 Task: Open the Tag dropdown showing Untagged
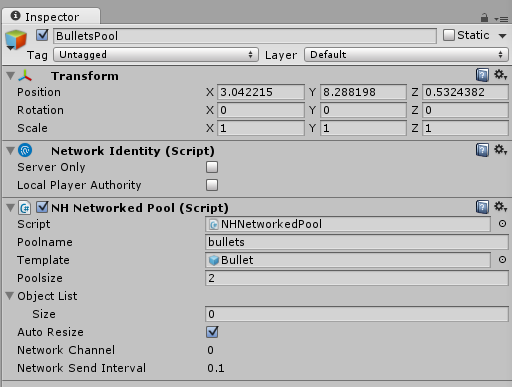[x=156, y=55]
